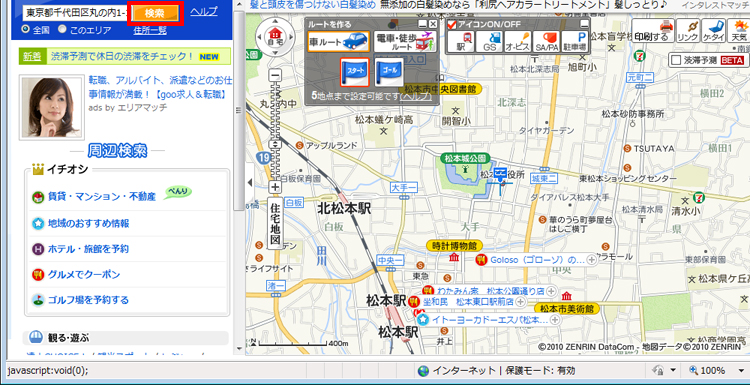The width and height of the screenshot is (750, 385).
Task: Open 賃貸・マンション・不動産 link
Action: [x=101, y=197]
